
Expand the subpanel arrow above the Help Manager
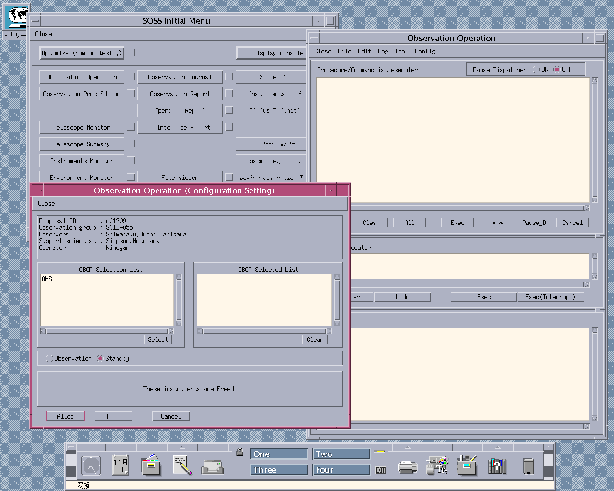497,447
